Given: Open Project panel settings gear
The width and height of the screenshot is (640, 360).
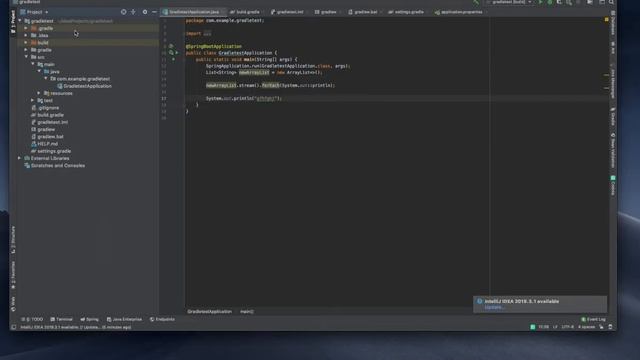Looking at the screenshot, I should pyautogui.click(x=144, y=12).
